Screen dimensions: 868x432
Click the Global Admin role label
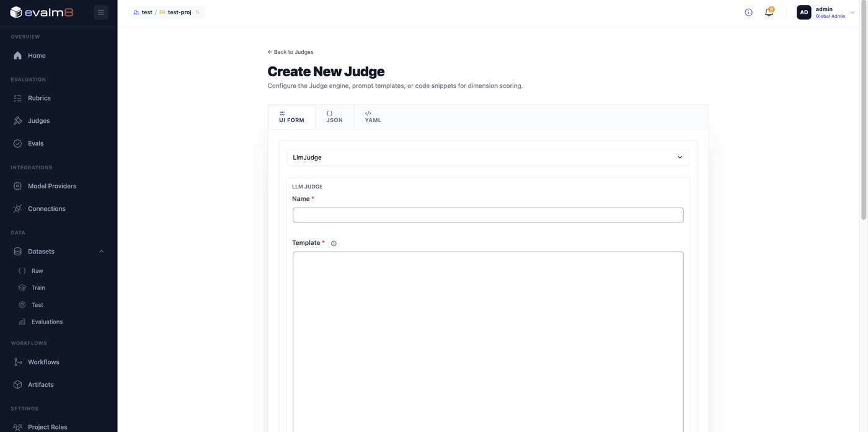coord(830,16)
